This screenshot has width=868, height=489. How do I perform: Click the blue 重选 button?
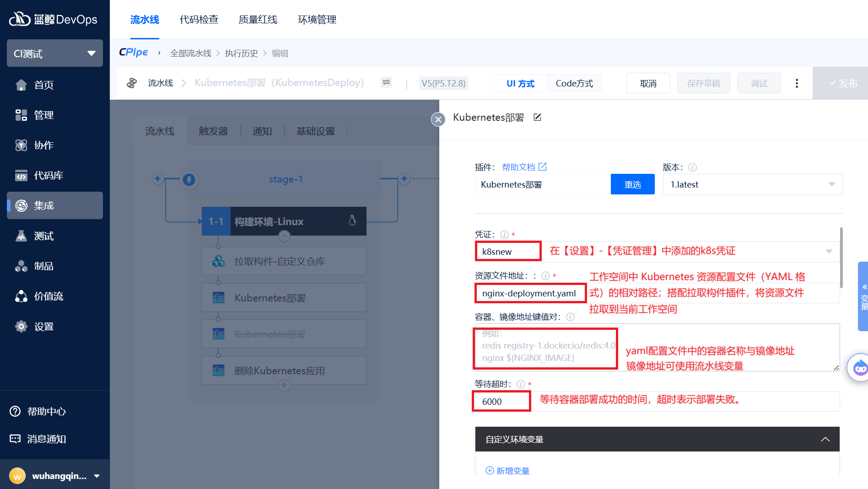(632, 185)
